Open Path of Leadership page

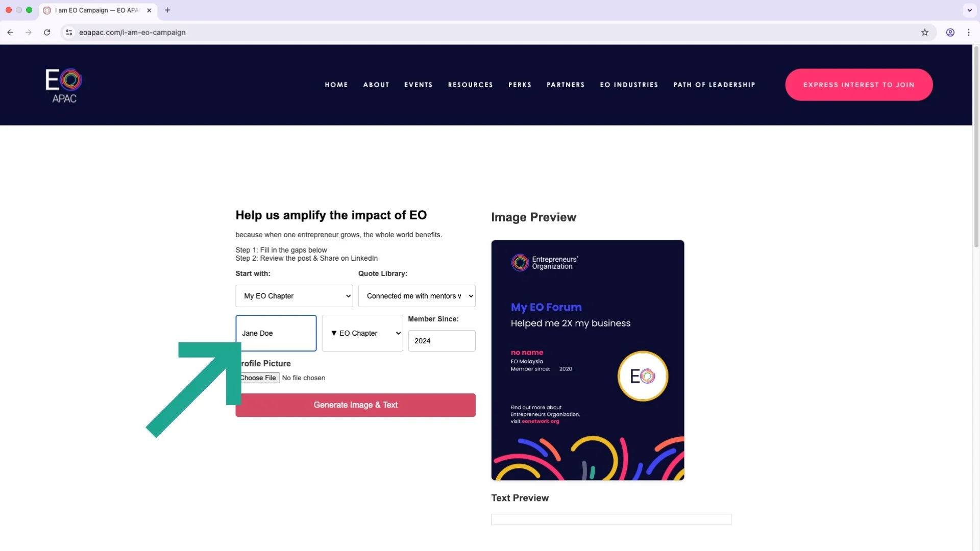714,85
